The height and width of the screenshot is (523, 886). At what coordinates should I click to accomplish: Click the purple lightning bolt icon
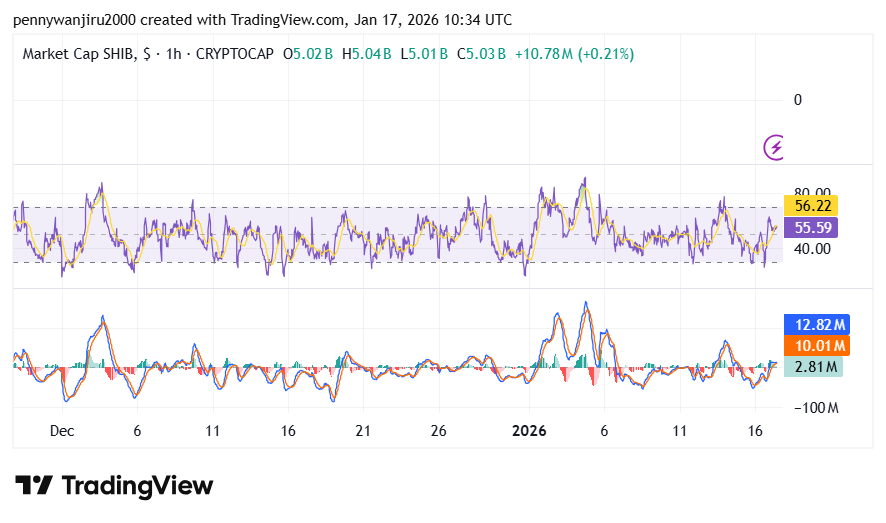774,148
